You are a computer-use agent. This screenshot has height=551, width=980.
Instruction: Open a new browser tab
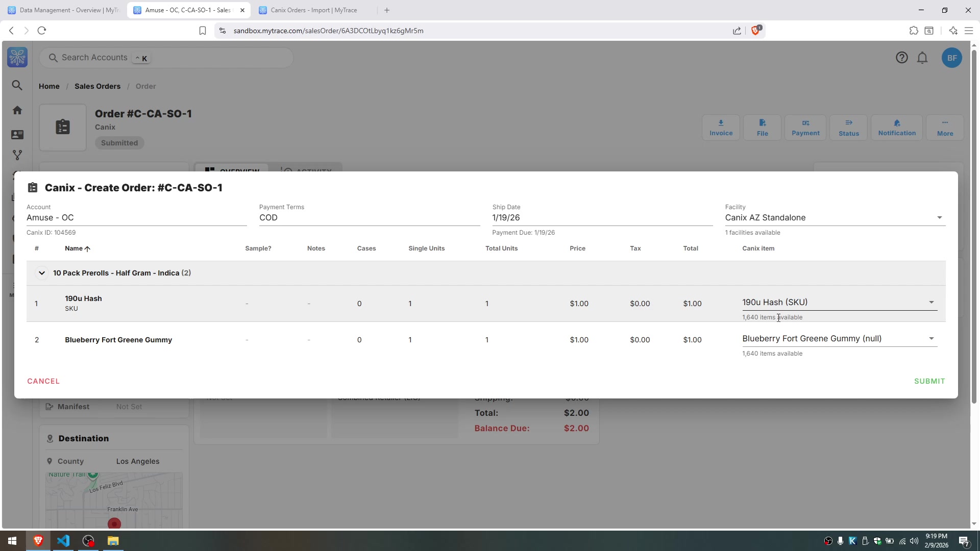387,10
